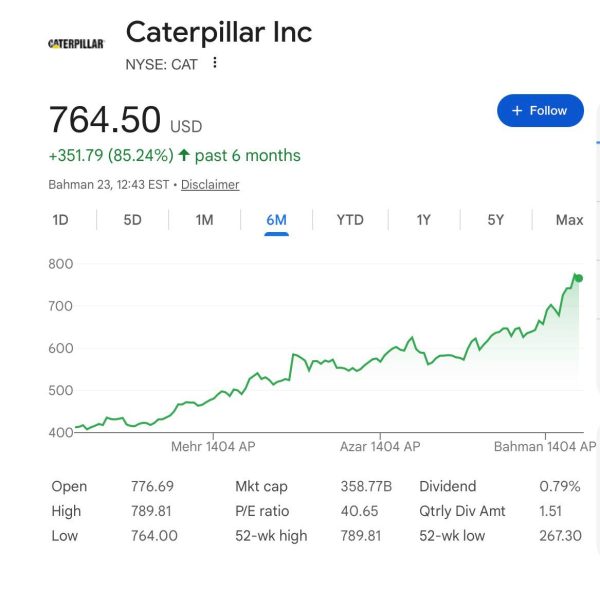Open the three-dot more options menu
600x589 pixels.
coord(214,63)
